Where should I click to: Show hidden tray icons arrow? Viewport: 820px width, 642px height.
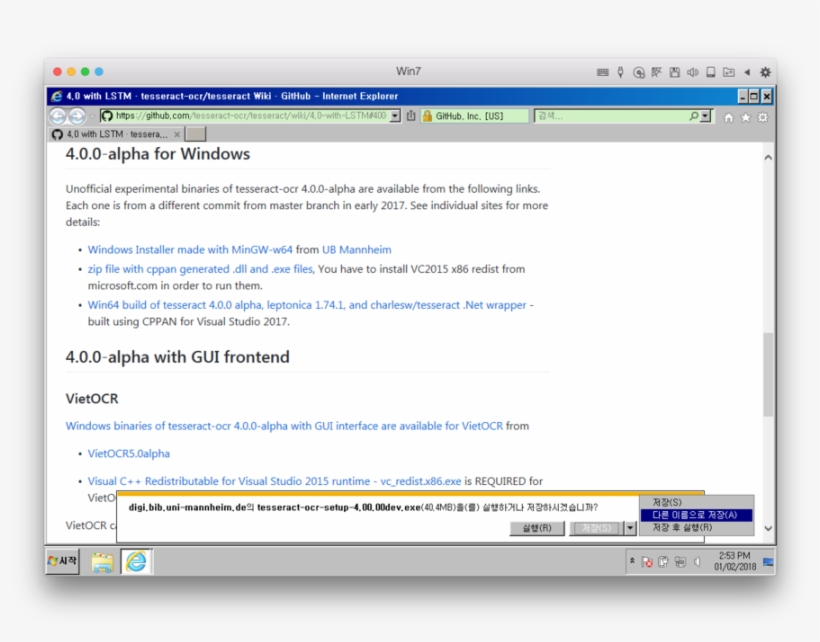(632, 561)
